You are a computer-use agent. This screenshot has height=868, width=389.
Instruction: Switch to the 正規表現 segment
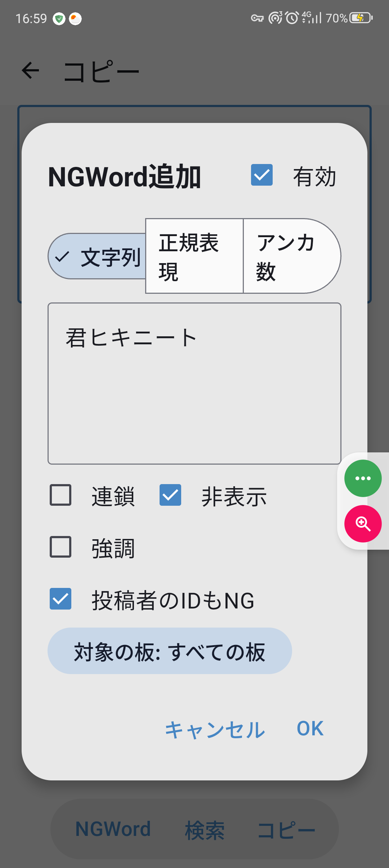click(194, 256)
